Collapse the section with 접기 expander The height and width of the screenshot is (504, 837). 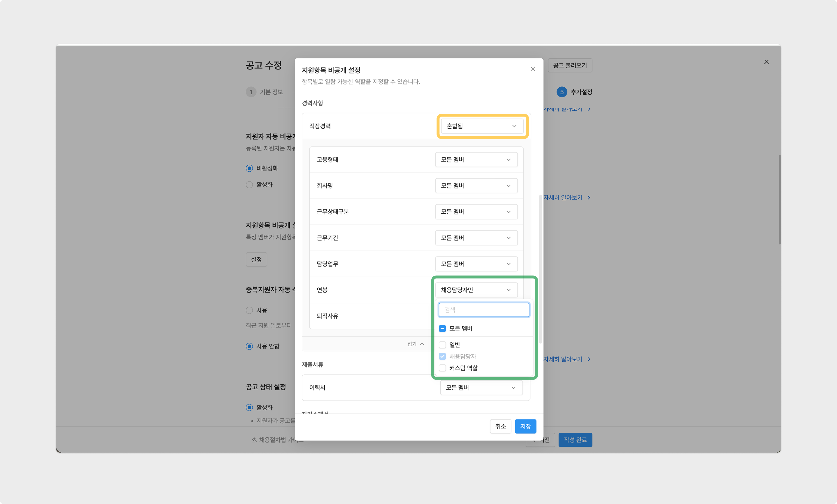pyautogui.click(x=415, y=344)
